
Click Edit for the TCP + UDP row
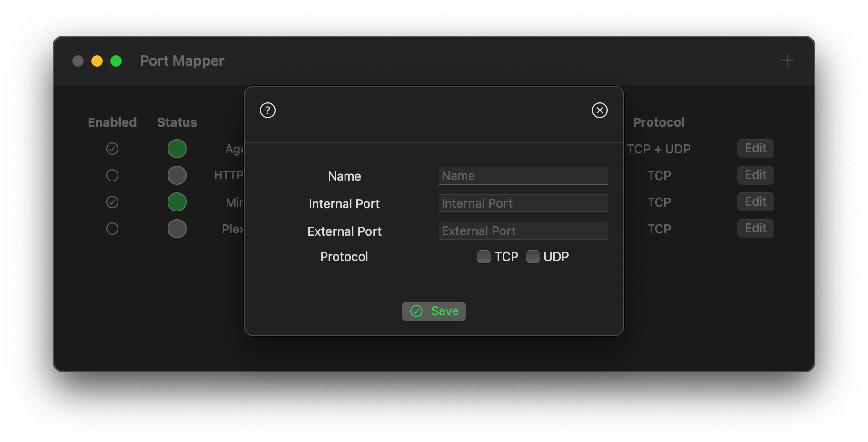[x=755, y=148]
